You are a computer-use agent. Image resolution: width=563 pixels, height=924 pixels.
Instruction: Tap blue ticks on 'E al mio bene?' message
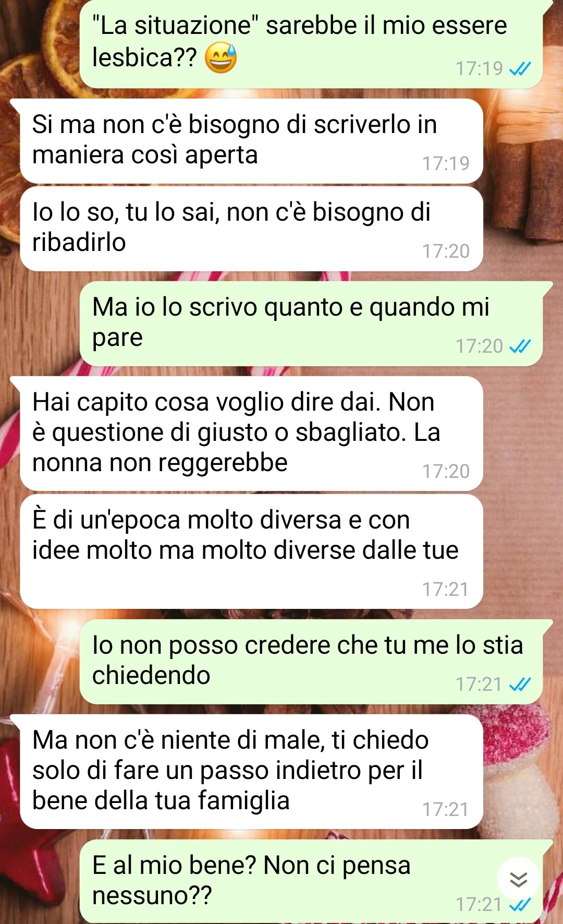coord(520,904)
